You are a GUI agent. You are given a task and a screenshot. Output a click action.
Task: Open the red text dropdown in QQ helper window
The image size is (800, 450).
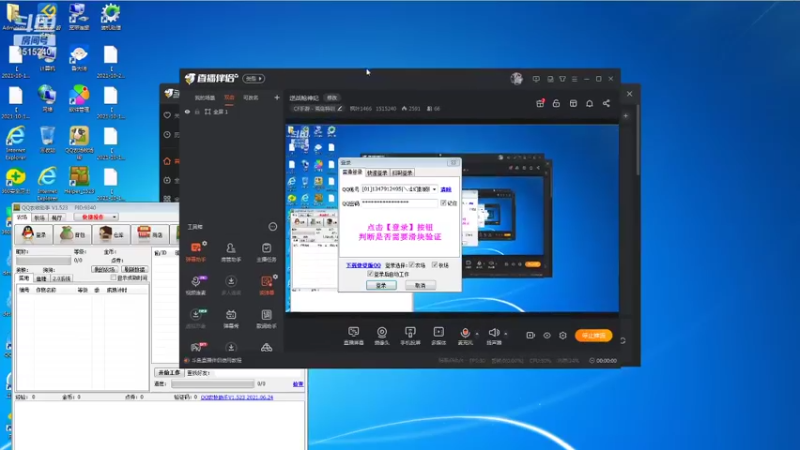(96, 217)
